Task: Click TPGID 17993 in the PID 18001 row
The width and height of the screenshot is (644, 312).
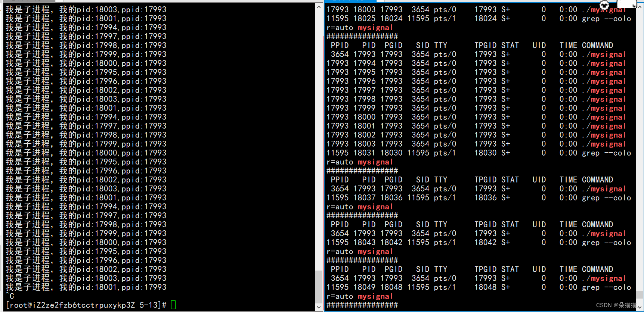Action: coord(485,126)
